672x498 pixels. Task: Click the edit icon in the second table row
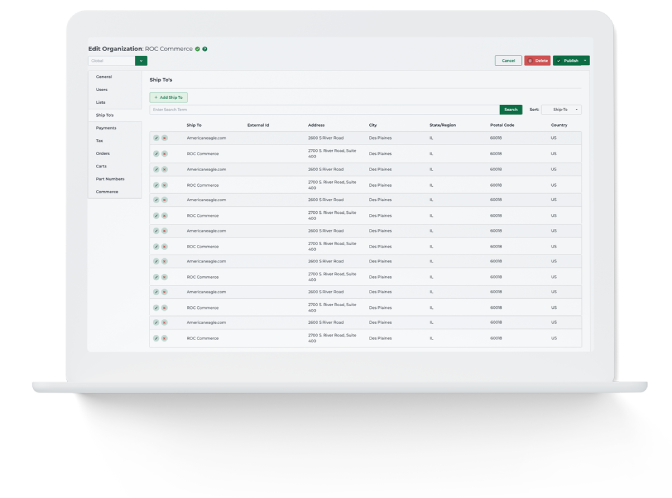(x=156, y=154)
